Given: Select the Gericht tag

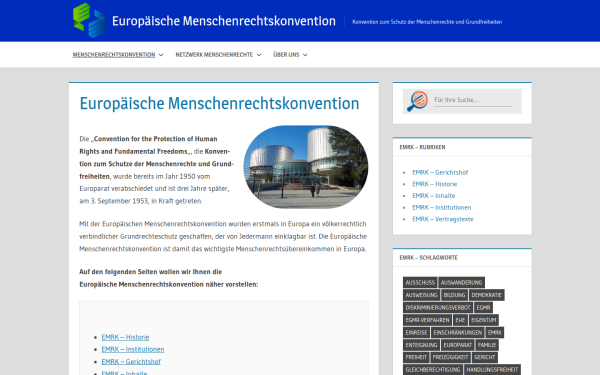Looking at the screenshot, I should [x=484, y=357].
